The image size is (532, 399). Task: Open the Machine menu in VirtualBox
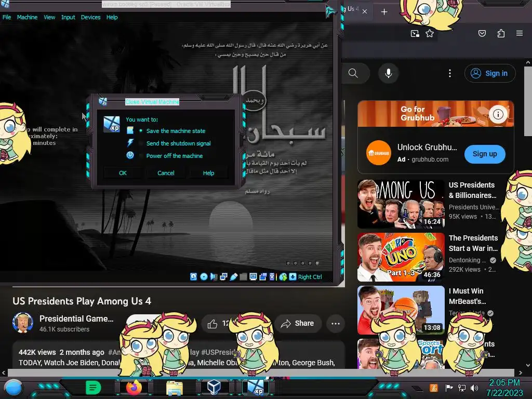(x=27, y=17)
